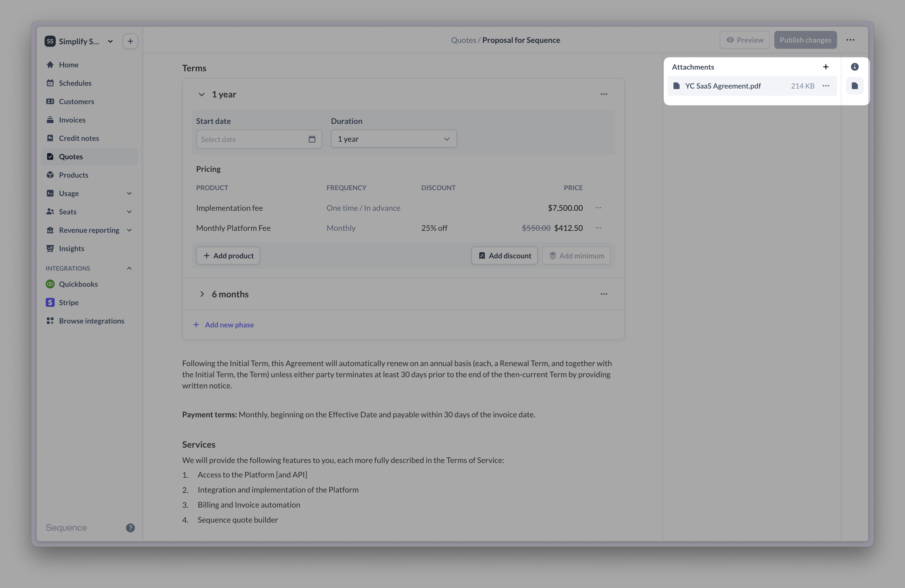This screenshot has height=588, width=905.
Task: Click the Insights icon in the sidebar
Action: tap(50, 248)
